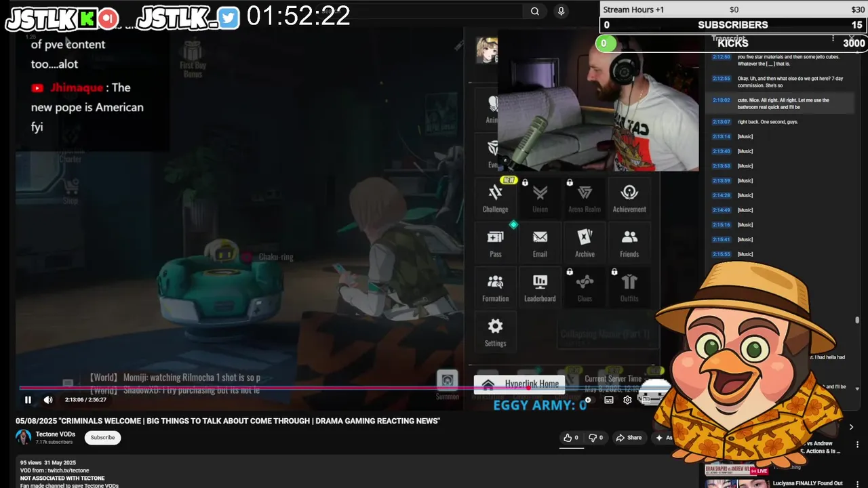868x488 pixels.
Task: Open transcript more options three dots
Action: click(x=833, y=39)
